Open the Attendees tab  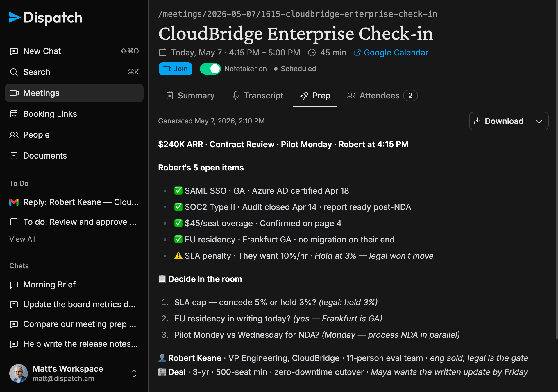[x=382, y=96]
